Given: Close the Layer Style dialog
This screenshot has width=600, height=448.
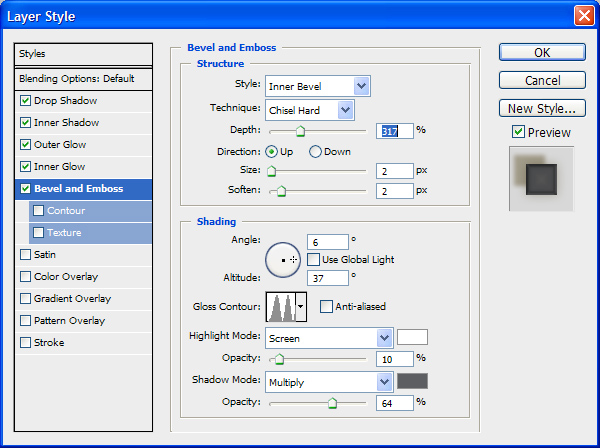Looking at the screenshot, I should coord(583,16).
